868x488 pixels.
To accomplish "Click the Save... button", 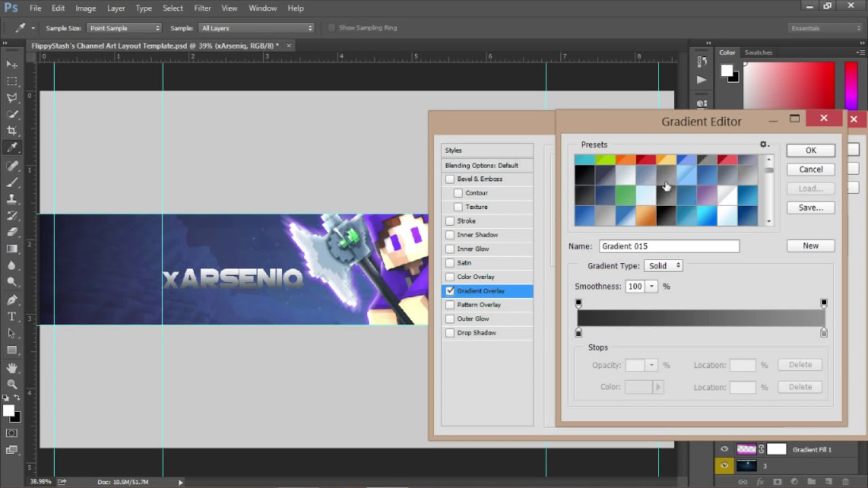I will click(x=811, y=207).
